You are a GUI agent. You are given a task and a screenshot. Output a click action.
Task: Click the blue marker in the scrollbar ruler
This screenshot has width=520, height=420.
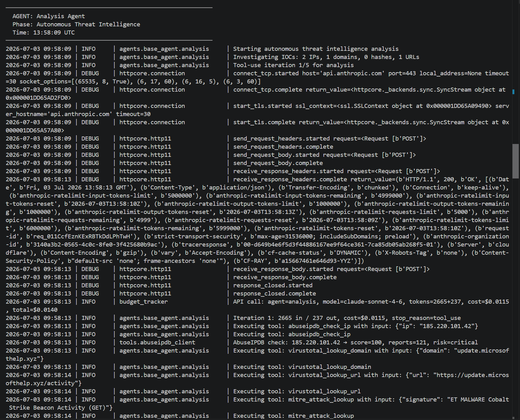513,92
